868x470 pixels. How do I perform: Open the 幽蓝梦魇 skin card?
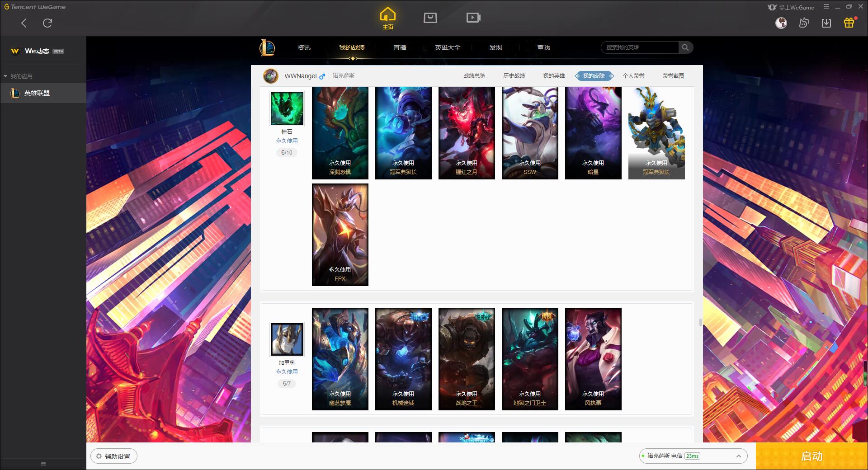[340, 359]
